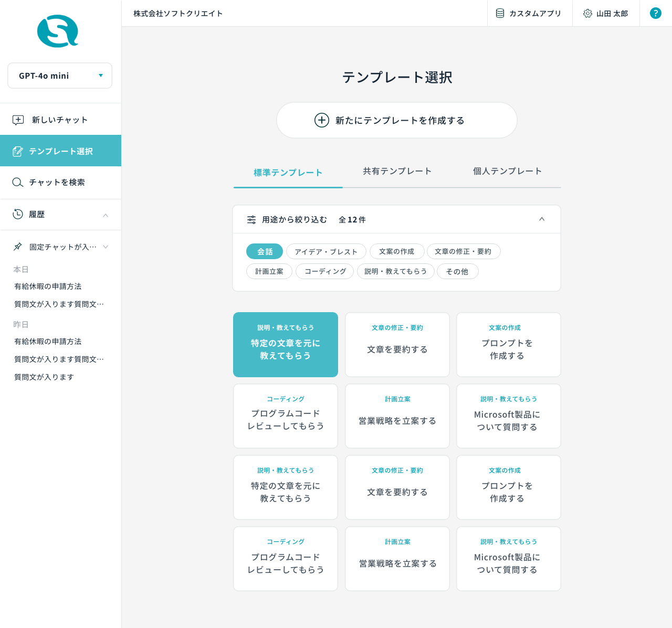Open the GPT-4o mini model dropdown
672x628 pixels.
60,76
